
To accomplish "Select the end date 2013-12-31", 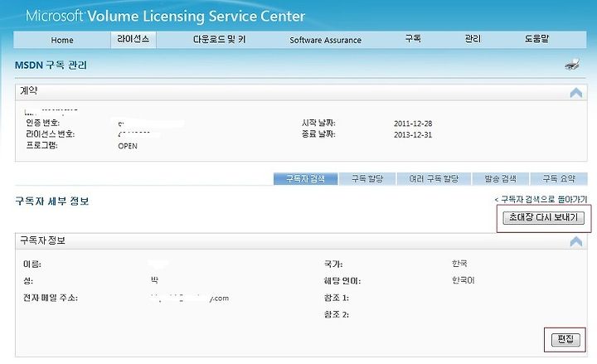I will tap(413, 135).
